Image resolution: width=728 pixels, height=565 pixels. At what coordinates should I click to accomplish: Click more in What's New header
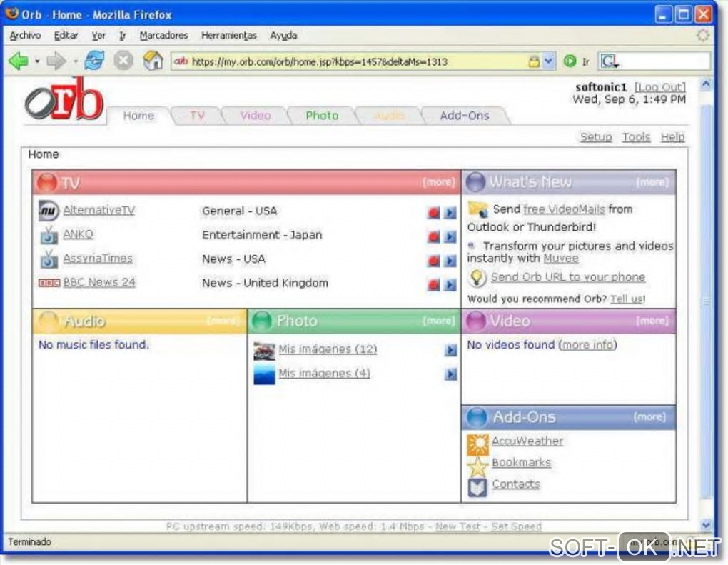tap(652, 182)
